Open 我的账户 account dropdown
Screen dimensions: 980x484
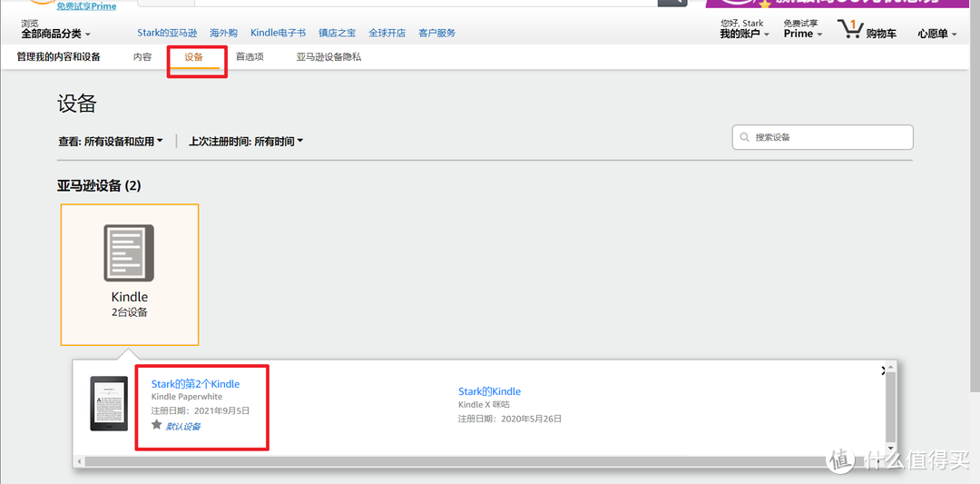[x=744, y=34]
